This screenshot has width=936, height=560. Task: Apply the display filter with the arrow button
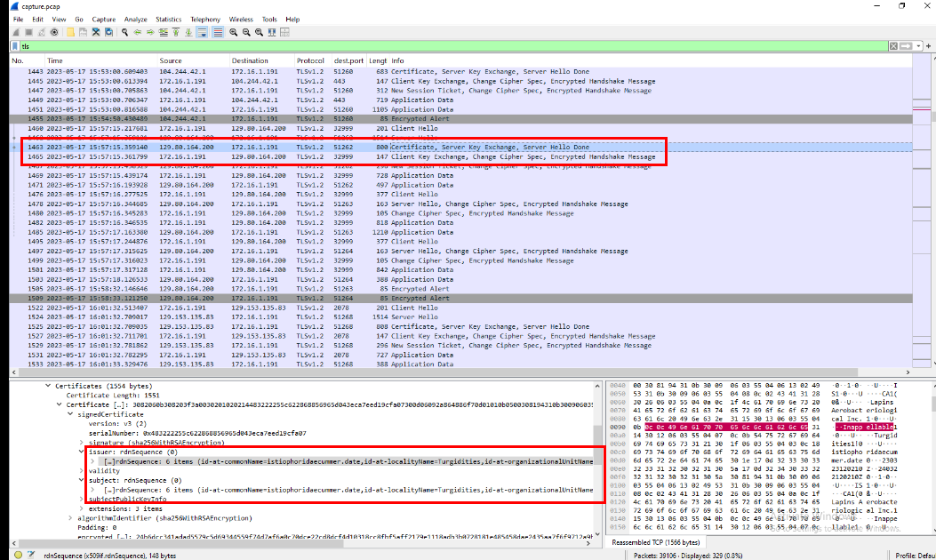[x=906, y=45]
